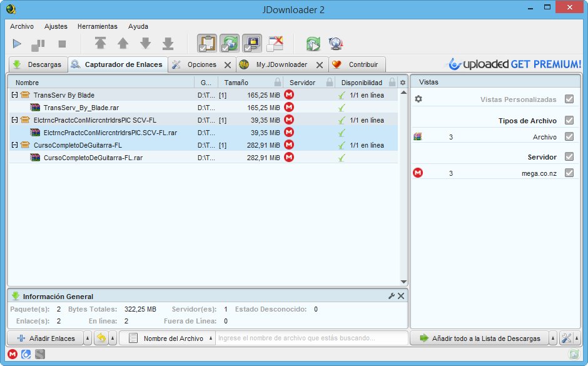Viewport: 588px width, 366px height.
Task: Select CursoCompletoDeGuitarra-FL.rar file row
Action: 204,158
